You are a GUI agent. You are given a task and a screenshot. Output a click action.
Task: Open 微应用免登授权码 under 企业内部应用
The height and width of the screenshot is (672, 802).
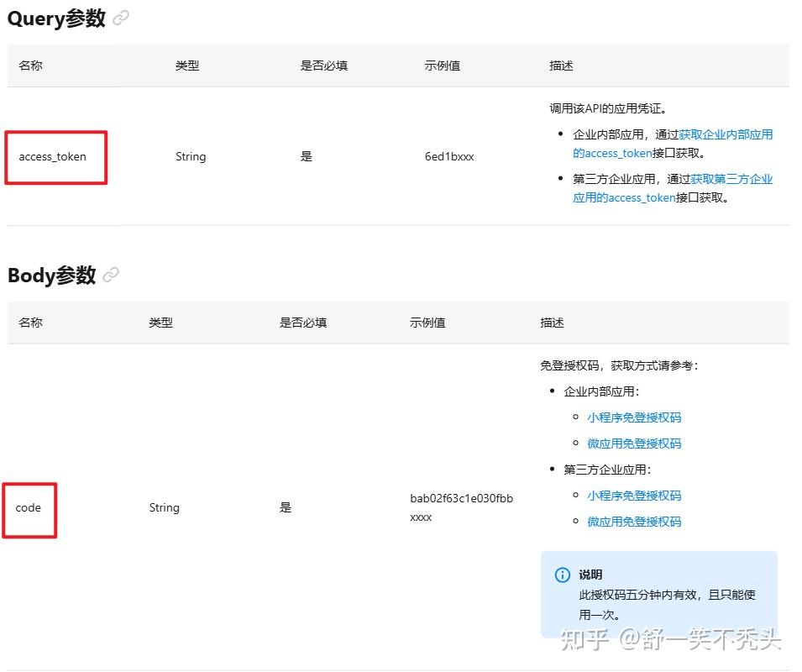(x=634, y=444)
